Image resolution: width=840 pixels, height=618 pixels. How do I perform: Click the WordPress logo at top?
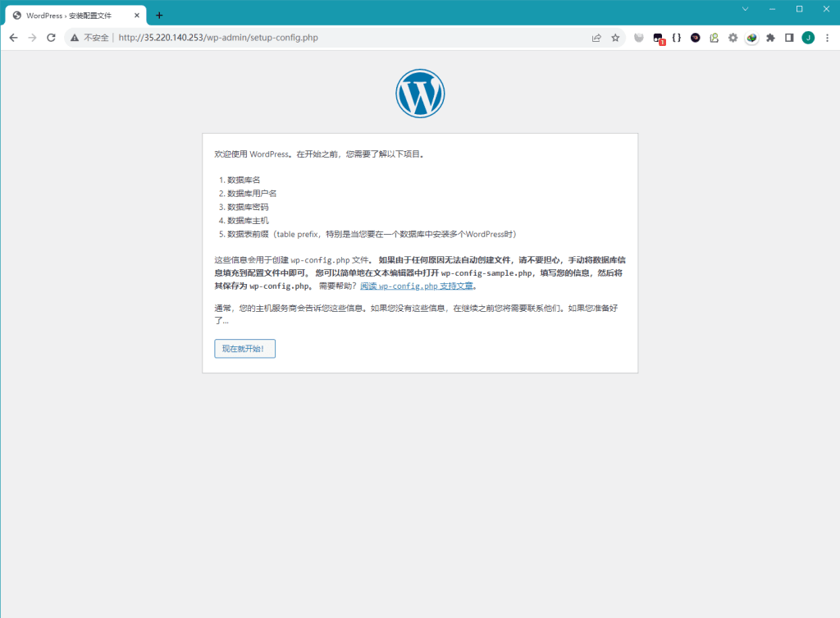[x=420, y=94]
